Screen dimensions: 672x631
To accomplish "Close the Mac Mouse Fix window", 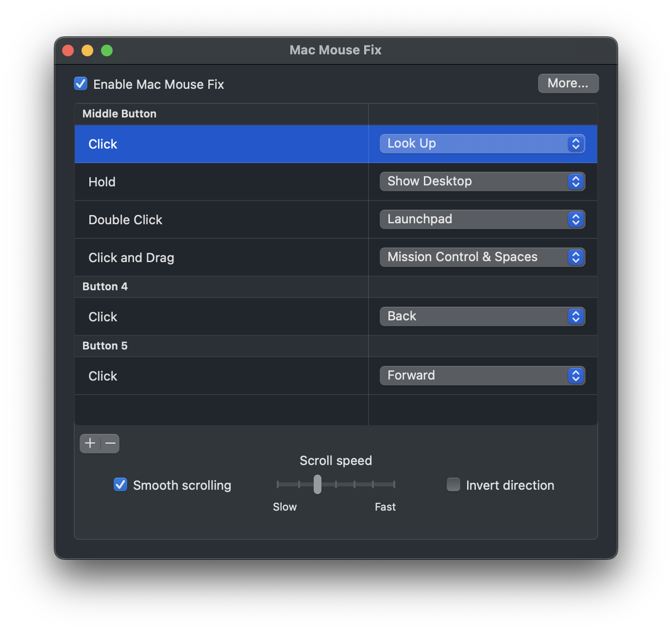I will [x=68, y=50].
